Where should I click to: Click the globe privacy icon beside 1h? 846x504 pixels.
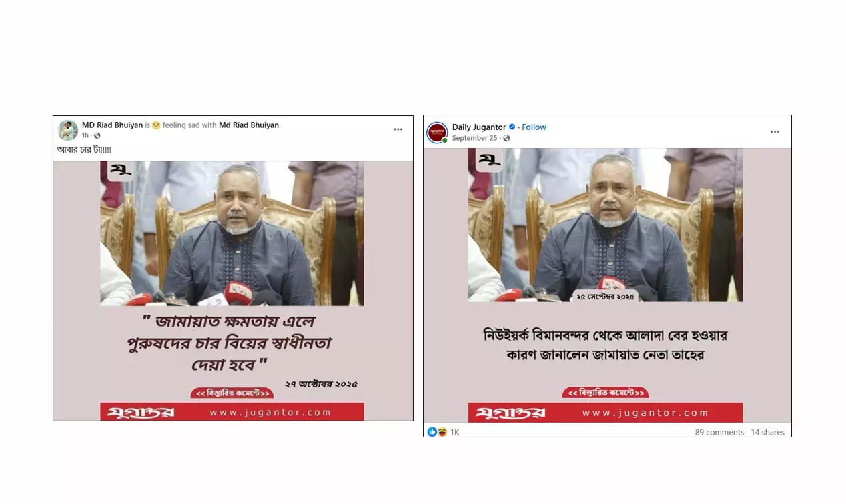[97, 135]
